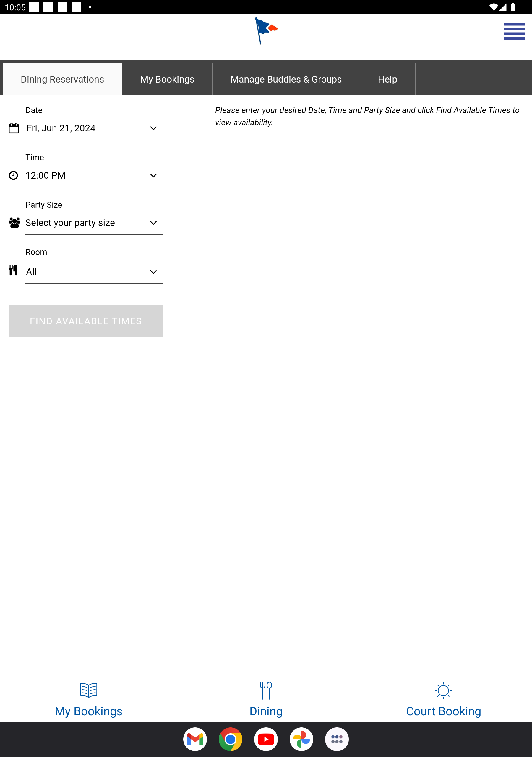Open Court Booking in the bottom bar

(x=443, y=699)
